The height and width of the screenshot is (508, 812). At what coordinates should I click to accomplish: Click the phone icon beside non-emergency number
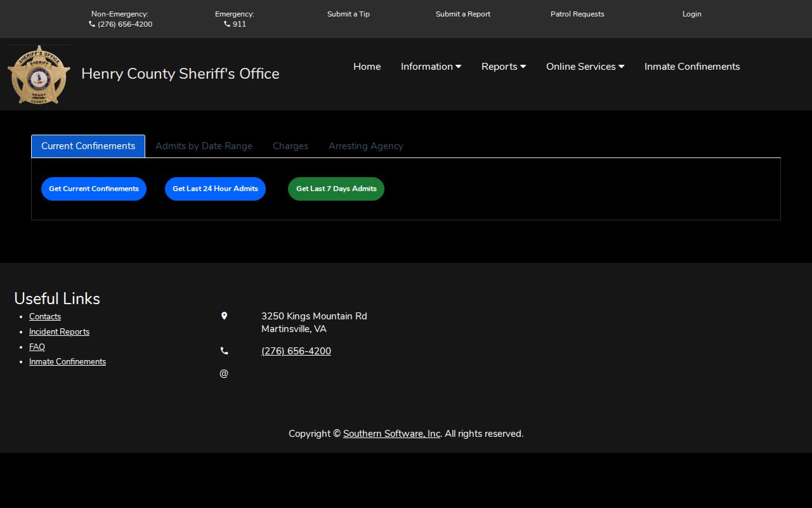92,24
